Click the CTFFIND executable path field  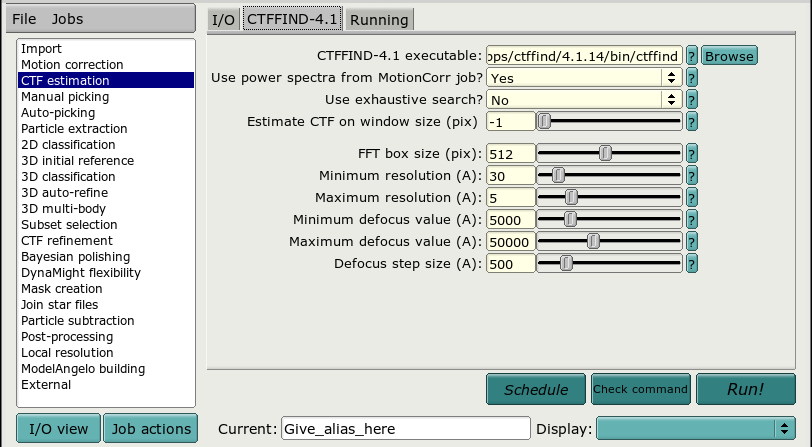click(x=584, y=55)
